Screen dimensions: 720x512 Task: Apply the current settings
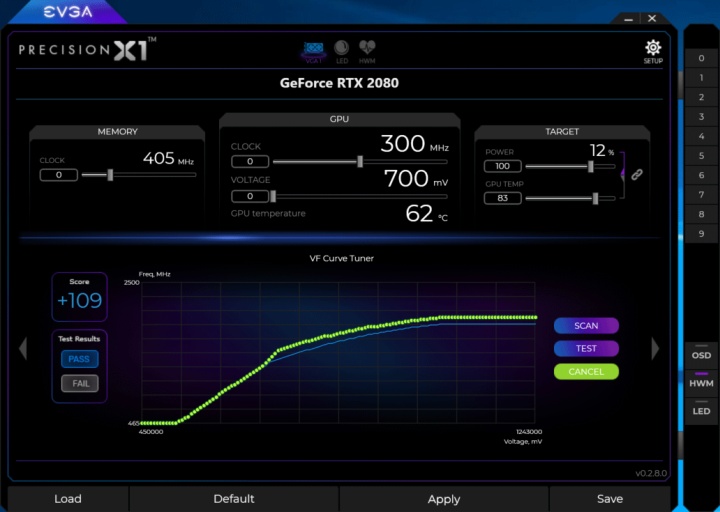tap(444, 499)
